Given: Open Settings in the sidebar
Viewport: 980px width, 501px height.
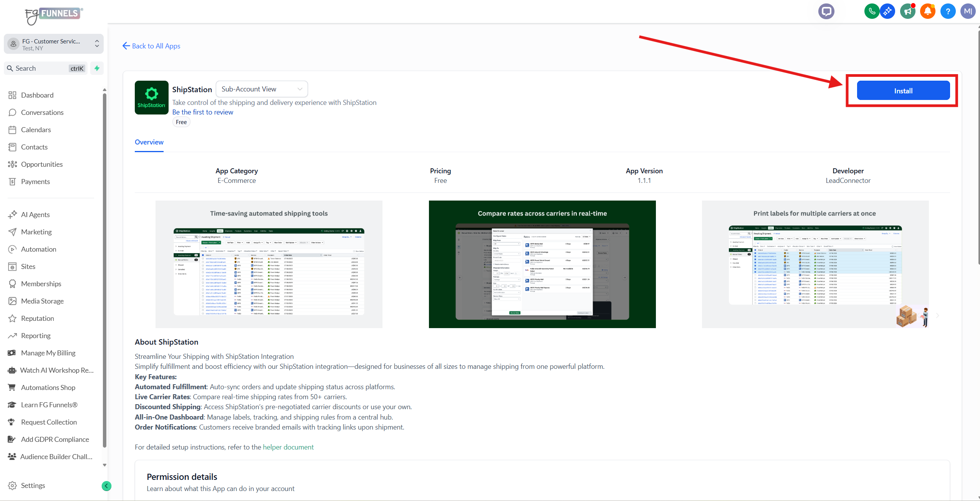Looking at the screenshot, I should click(x=33, y=486).
